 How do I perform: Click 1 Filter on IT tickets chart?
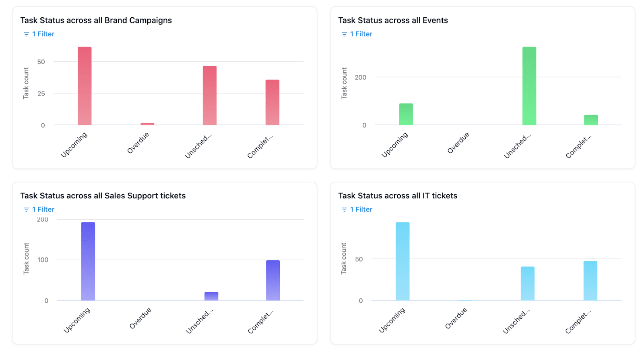pos(361,209)
